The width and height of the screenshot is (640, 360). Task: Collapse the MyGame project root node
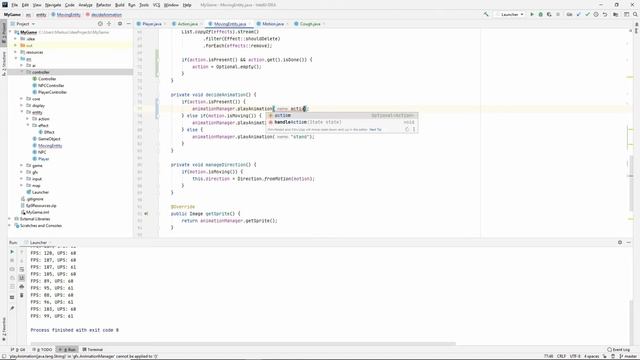(x=11, y=32)
